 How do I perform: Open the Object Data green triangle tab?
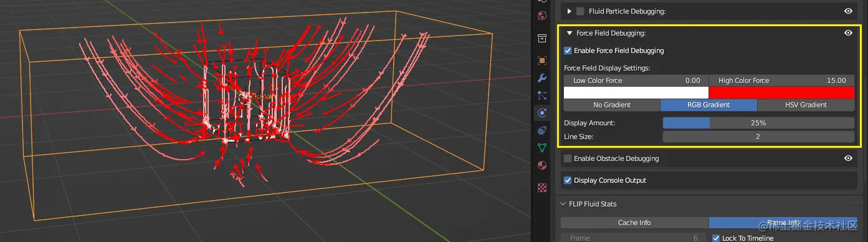[541, 148]
